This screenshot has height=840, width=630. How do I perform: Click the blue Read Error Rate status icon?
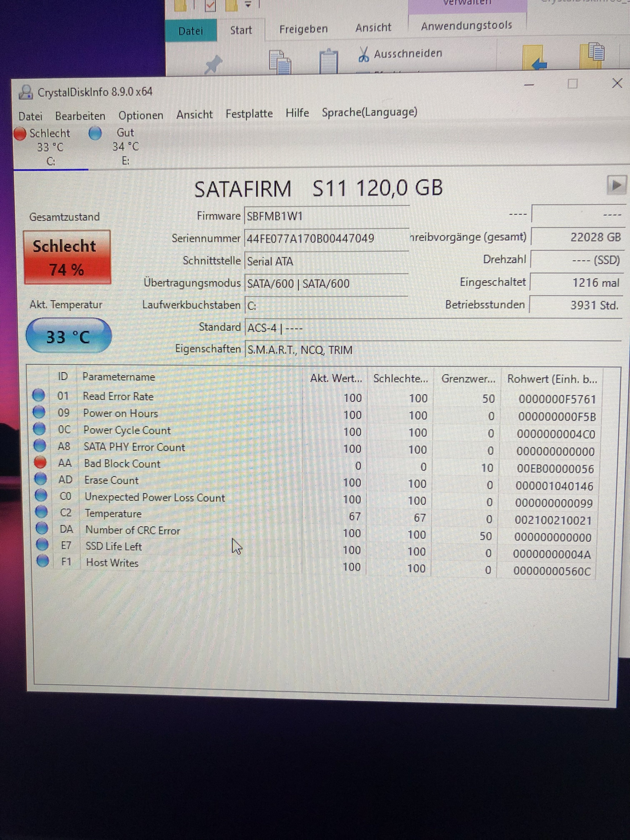[38, 395]
